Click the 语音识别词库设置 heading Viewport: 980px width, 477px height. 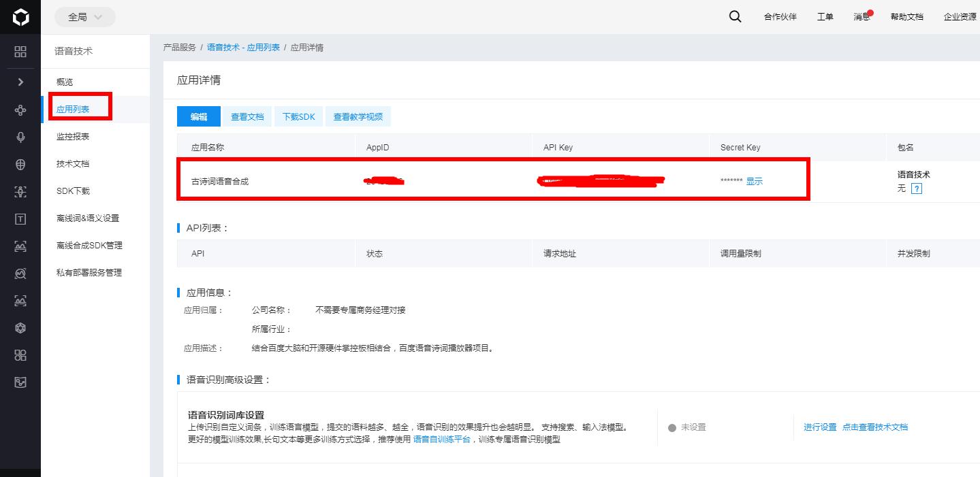(226, 415)
